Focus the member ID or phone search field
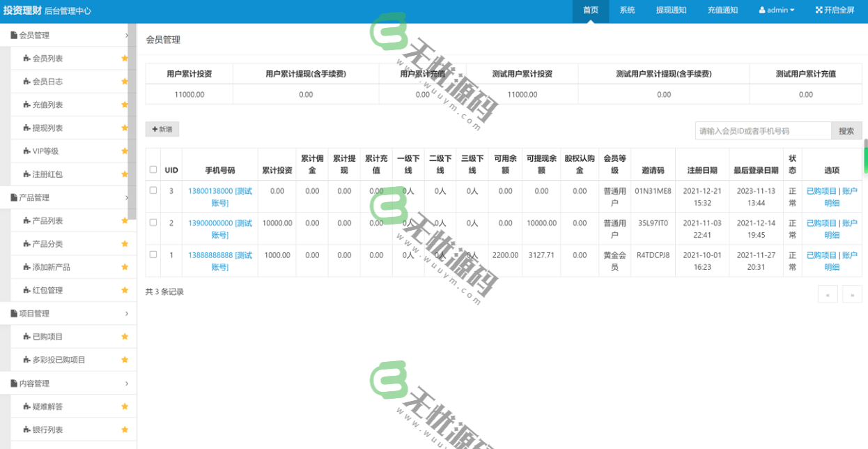 (x=763, y=130)
